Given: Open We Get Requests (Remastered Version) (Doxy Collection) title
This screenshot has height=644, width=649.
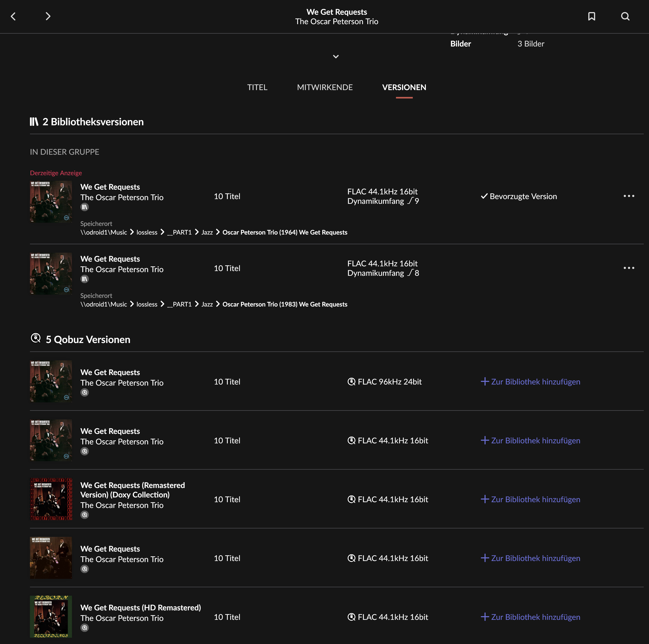Looking at the screenshot, I should (133, 490).
